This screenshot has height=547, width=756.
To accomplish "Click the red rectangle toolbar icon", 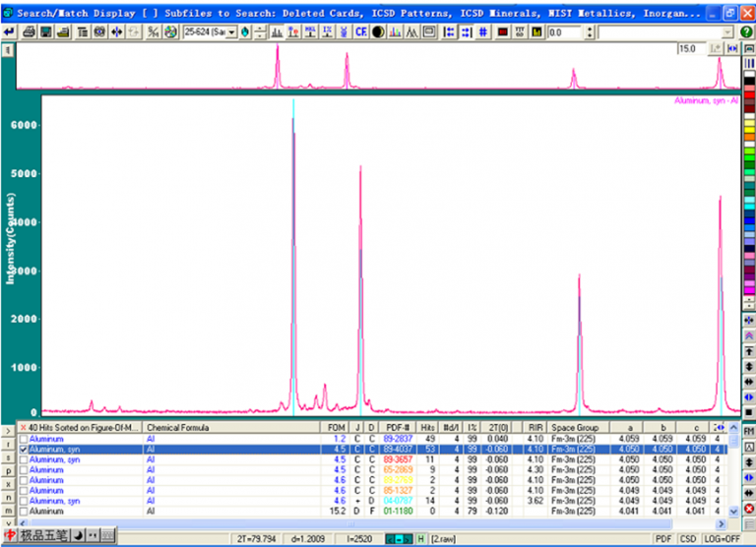I will (503, 32).
